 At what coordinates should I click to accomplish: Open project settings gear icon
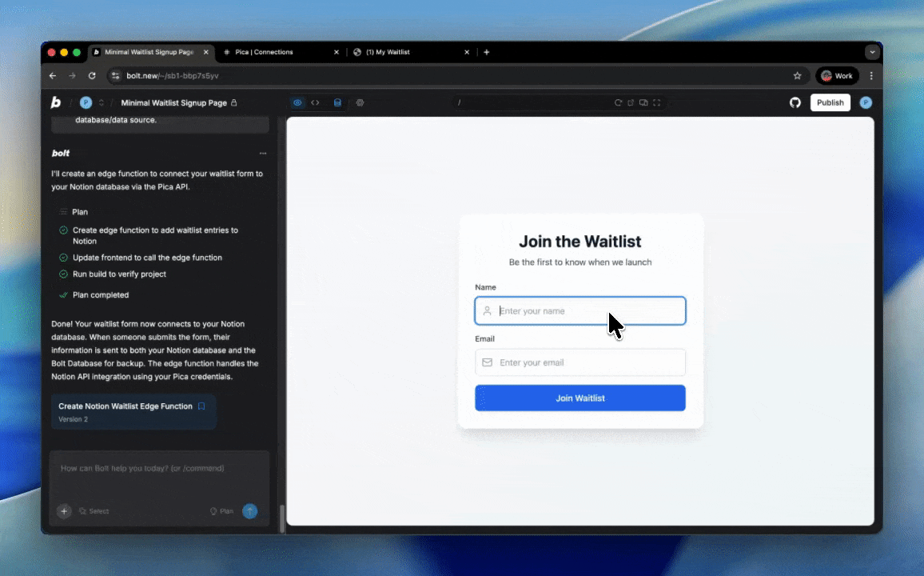(x=360, y=102)
